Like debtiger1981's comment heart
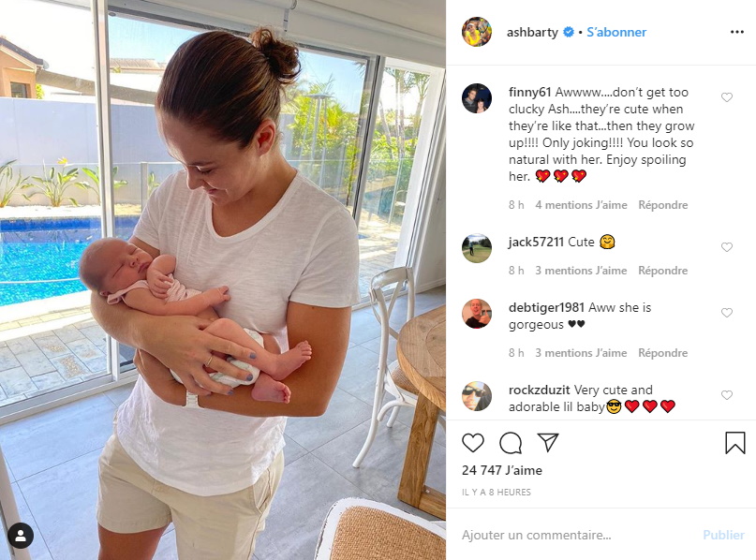The image size is (756, 560). coord(727,313)
